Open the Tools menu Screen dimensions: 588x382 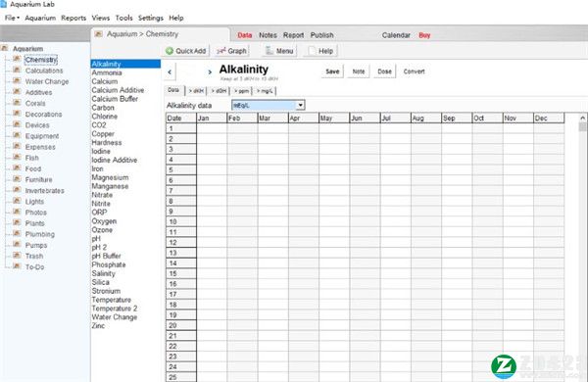[x=123, y=18]
